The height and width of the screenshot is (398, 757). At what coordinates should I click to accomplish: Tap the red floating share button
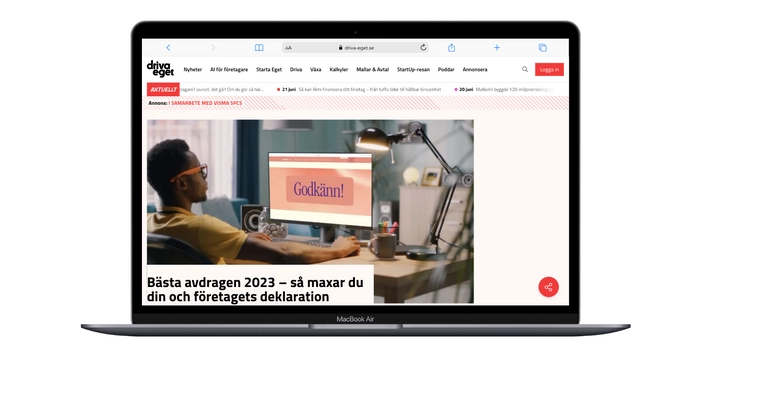point(548,287)
